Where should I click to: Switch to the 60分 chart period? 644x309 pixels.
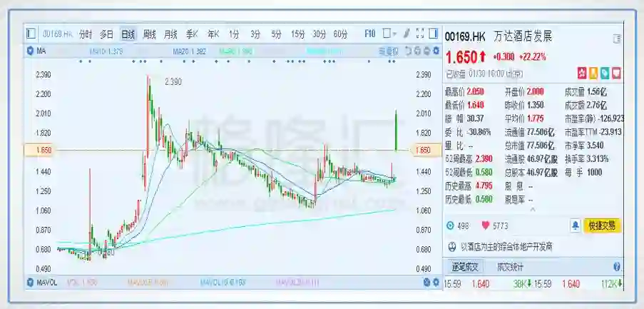[340, 34]
